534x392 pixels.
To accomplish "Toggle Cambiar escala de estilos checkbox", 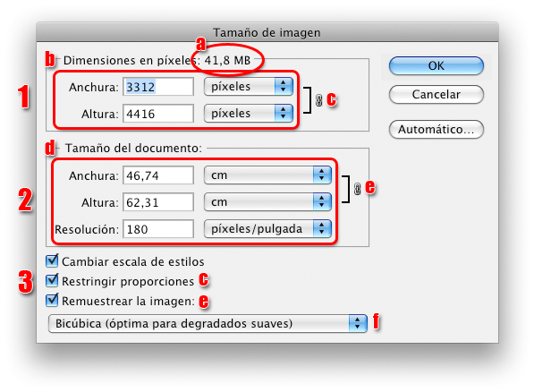I will pyautogui.click(x=52, y=260).
